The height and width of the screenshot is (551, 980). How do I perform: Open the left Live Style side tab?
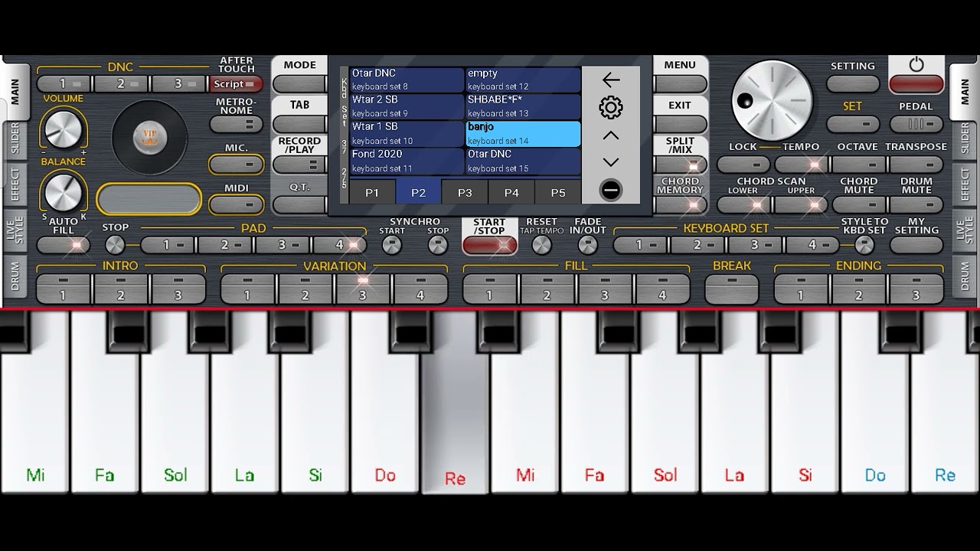pyautogui.click(x=15, y=230)
